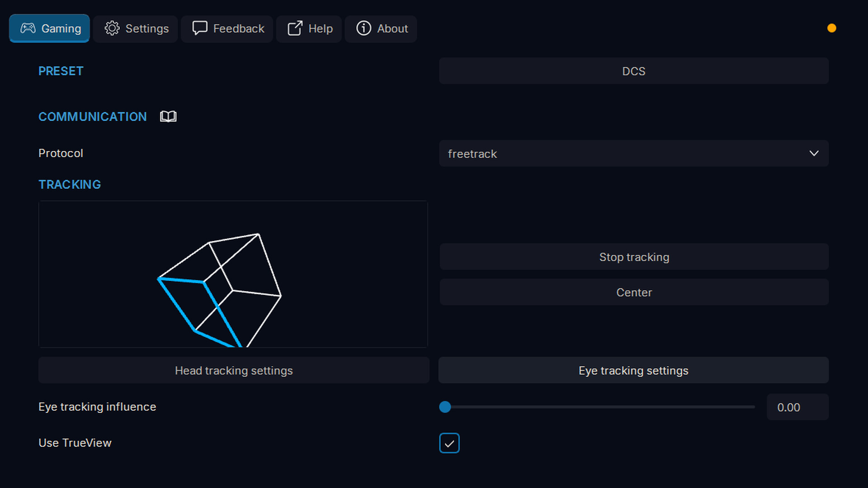Click the gamepad icon on Gaming tab
The image size is (868, 488).
[28, 28]
